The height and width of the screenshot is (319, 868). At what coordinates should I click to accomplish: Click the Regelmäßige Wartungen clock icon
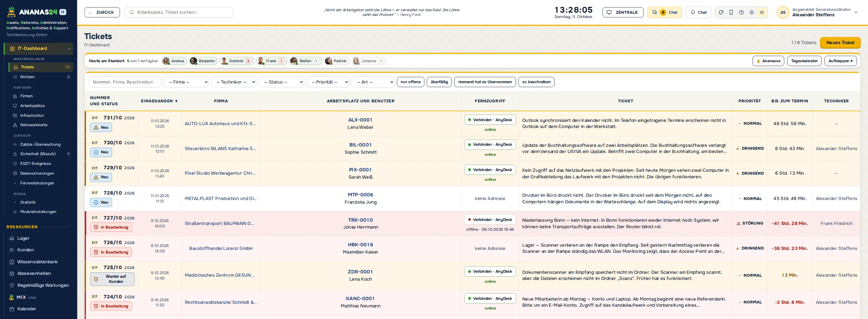12,285
